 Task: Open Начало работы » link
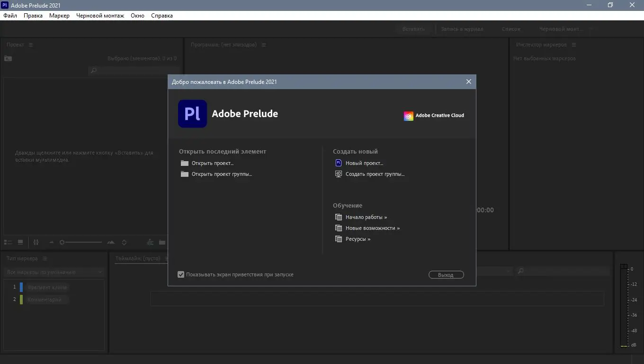click(x=366, y=217)
